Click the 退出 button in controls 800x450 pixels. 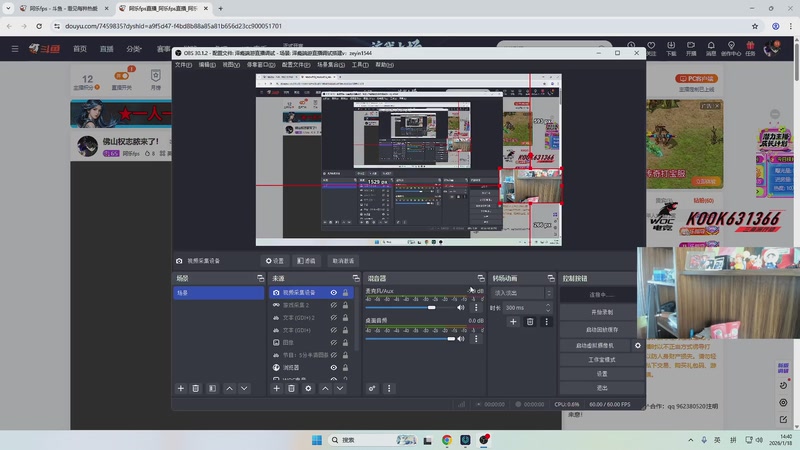[602, 388]
